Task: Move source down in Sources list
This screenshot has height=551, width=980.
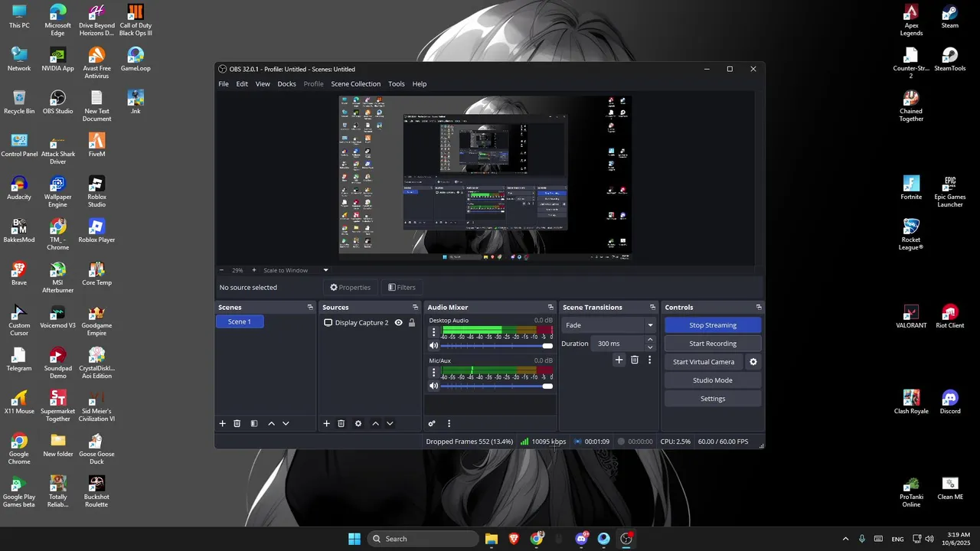Action: click(x=390, y=423)
